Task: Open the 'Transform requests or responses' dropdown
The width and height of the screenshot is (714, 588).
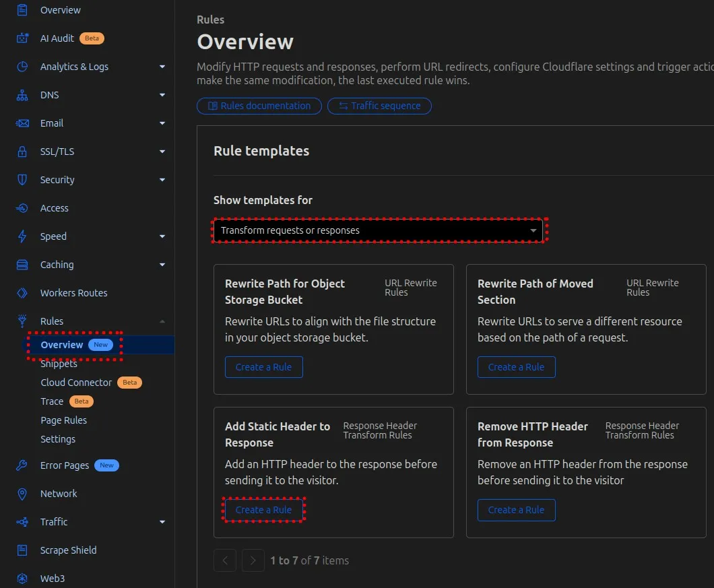Action: (379, 230)
